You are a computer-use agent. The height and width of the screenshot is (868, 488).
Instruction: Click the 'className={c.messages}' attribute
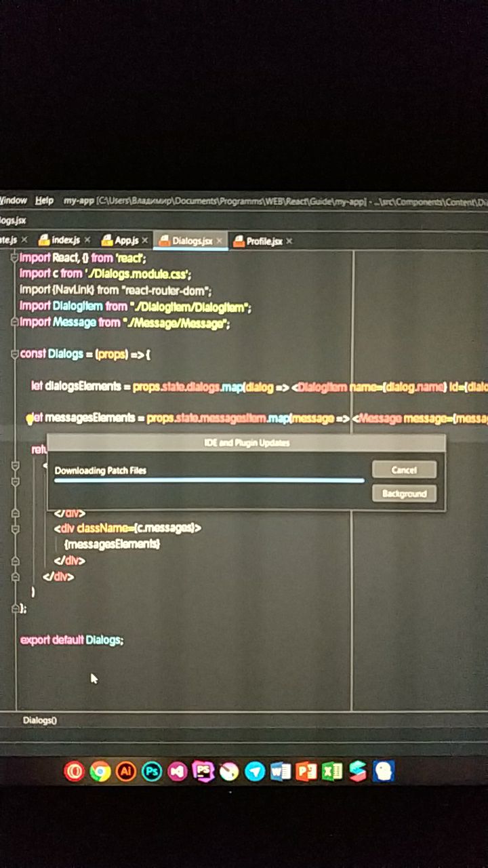(136, 528)
